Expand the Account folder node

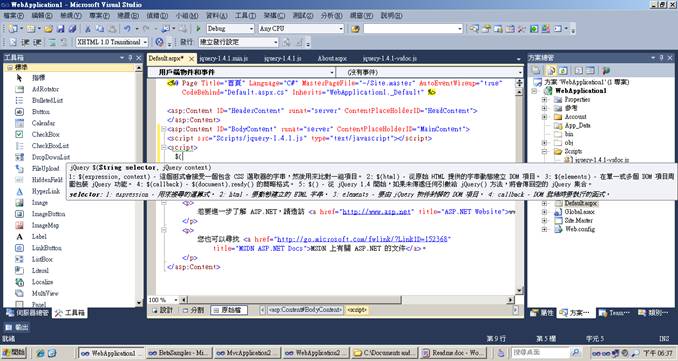(544, 117)
